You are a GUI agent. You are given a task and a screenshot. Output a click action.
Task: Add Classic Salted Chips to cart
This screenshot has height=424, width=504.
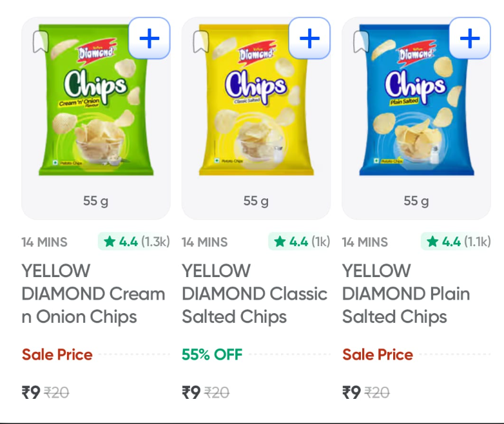(x=309, y=39)
